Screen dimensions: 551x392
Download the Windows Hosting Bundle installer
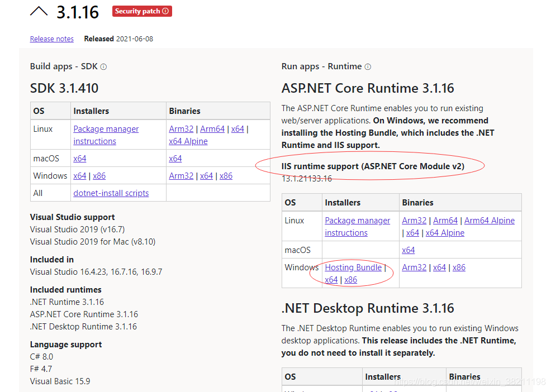point(353,267)
